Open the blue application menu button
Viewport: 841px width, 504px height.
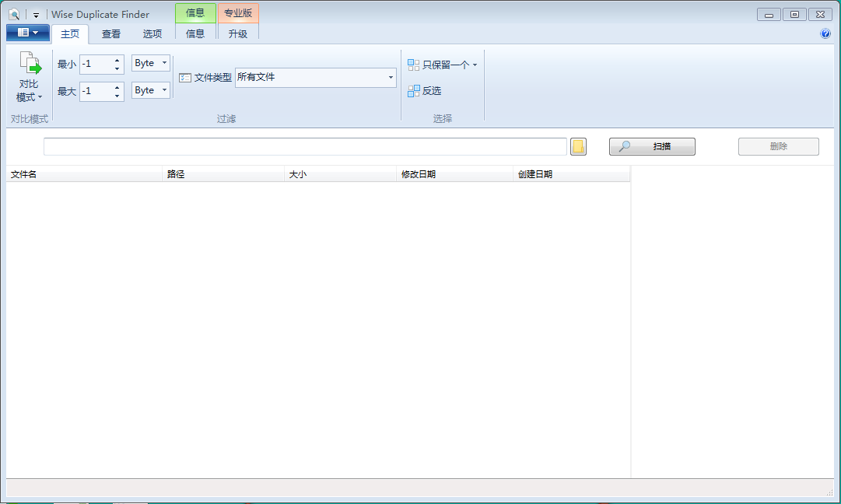tap(28, 33)
